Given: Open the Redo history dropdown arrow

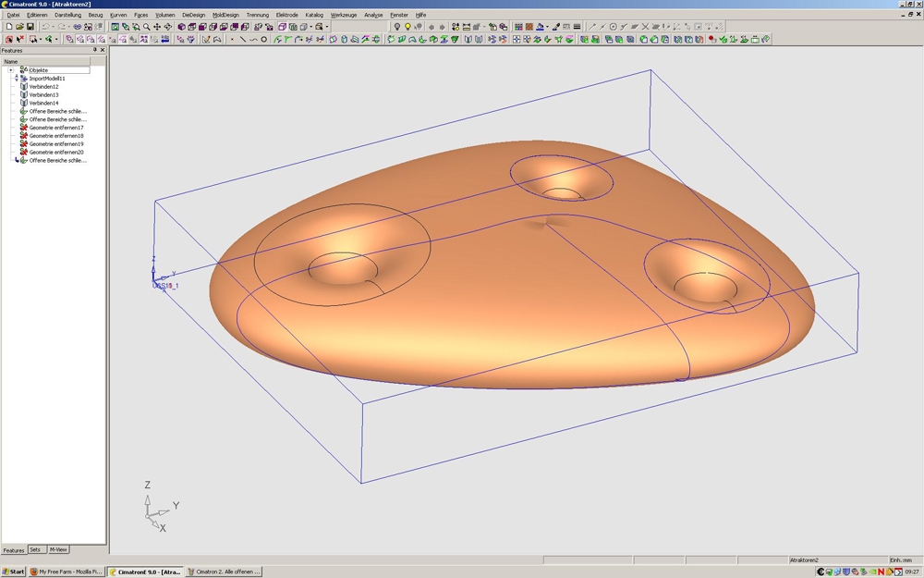Looking at the screenshot, I should pos(69,27).
